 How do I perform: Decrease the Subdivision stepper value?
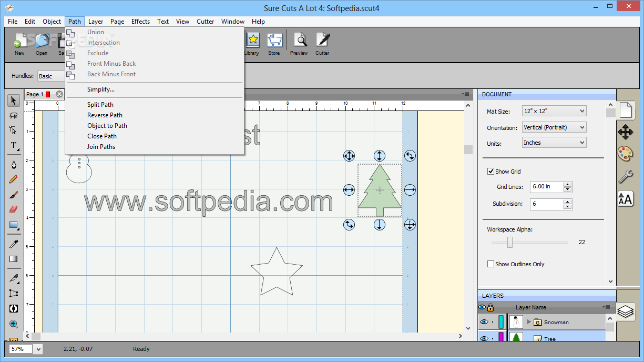[x=567, y=207]
